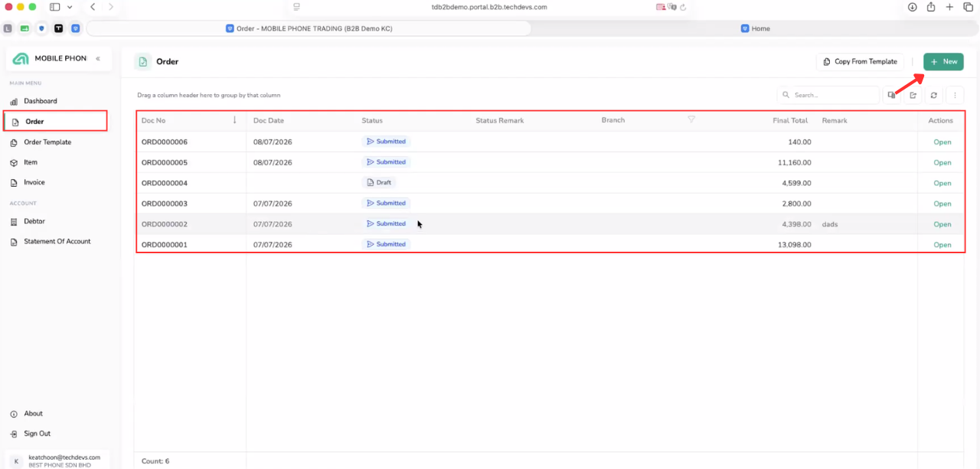Click the MOBILE PHONE logo in sidebar

(x=21, y=59)
